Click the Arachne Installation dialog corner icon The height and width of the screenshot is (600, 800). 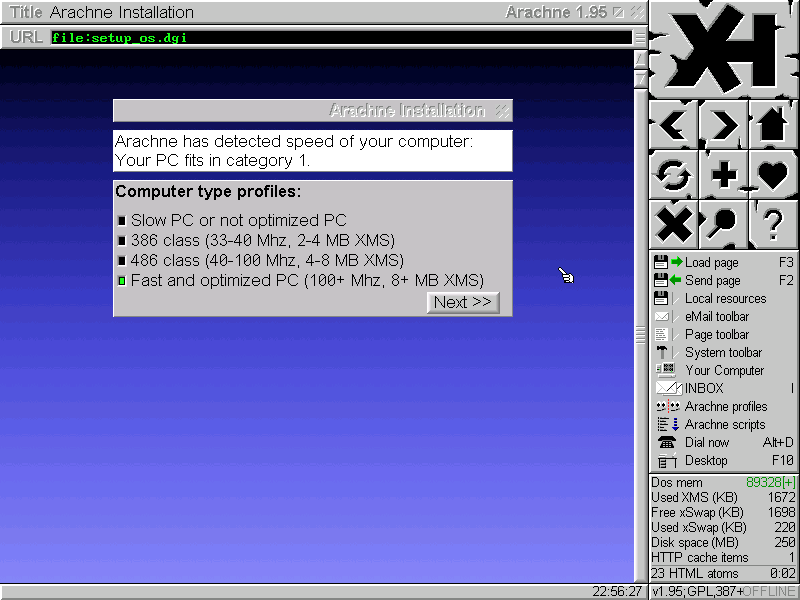[x=503, y=111]
